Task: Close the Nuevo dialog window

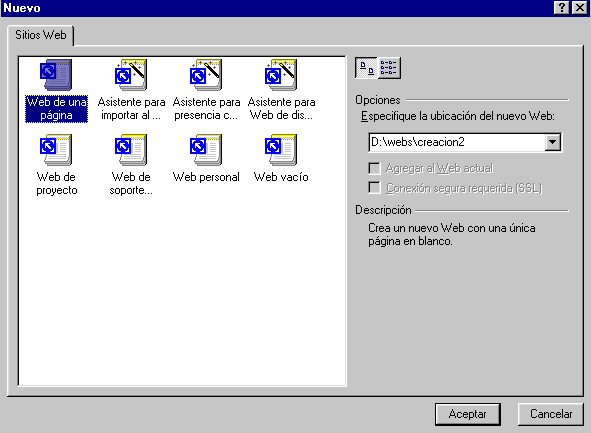Action: click(580, 8)
